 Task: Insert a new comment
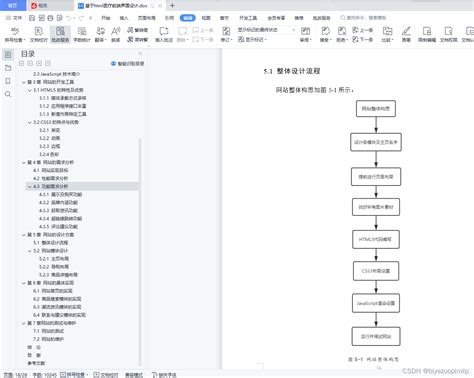pyautogui.click(x=164, y=34)
